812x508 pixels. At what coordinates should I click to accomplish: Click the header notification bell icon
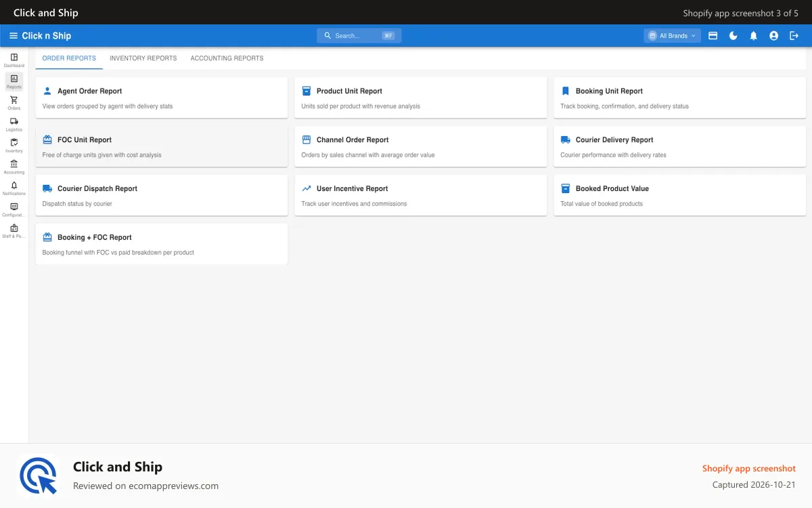[754, 36]
